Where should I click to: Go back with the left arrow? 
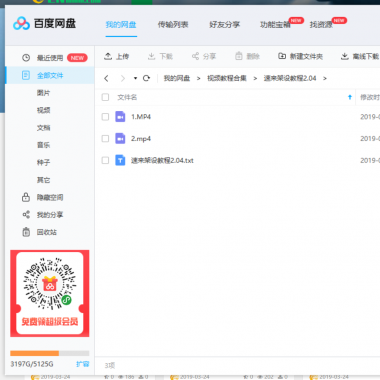tap(106, 78)
